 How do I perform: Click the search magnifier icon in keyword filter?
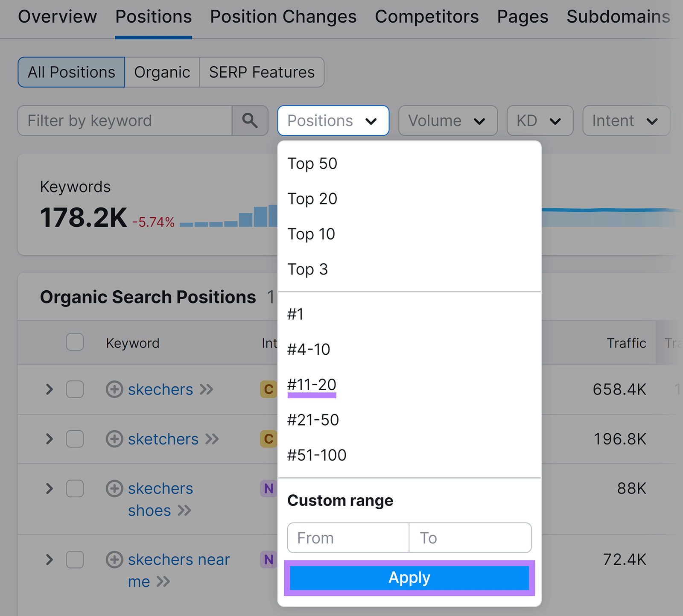[250, 121]
